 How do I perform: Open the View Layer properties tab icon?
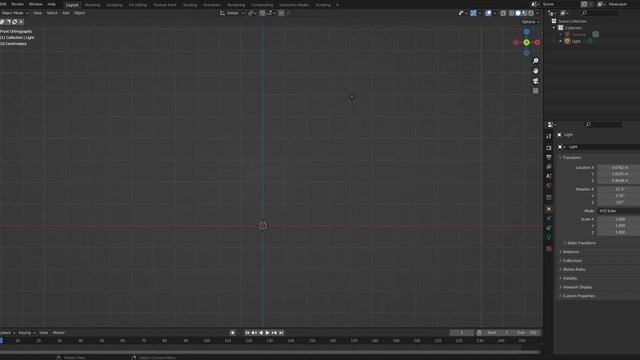(549, 167)
